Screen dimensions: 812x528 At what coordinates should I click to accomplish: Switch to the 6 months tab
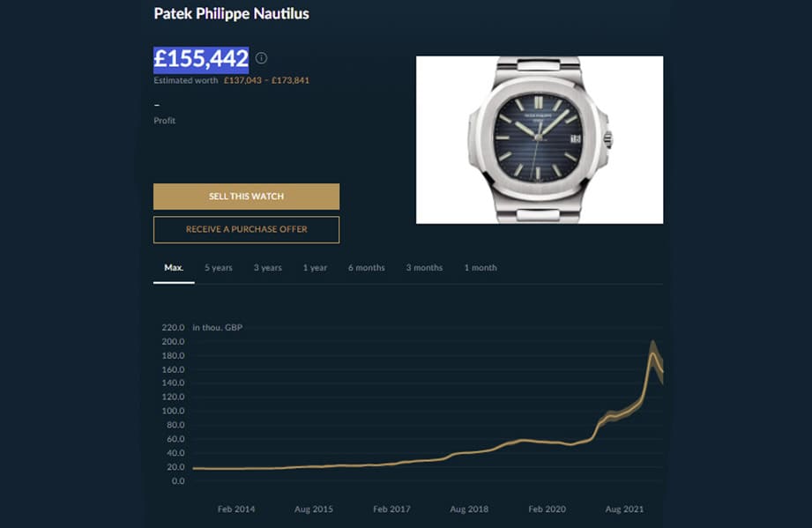coord(366,268)
